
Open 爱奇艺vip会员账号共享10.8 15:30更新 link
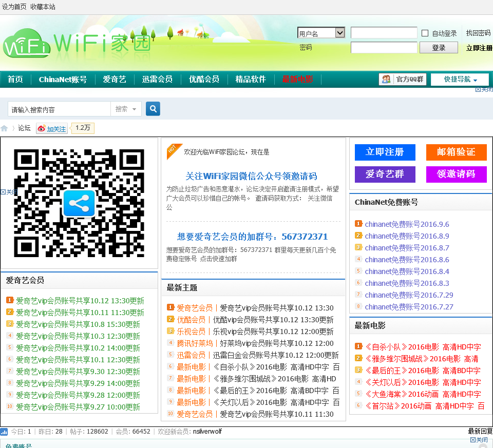(x=78, y=324)
